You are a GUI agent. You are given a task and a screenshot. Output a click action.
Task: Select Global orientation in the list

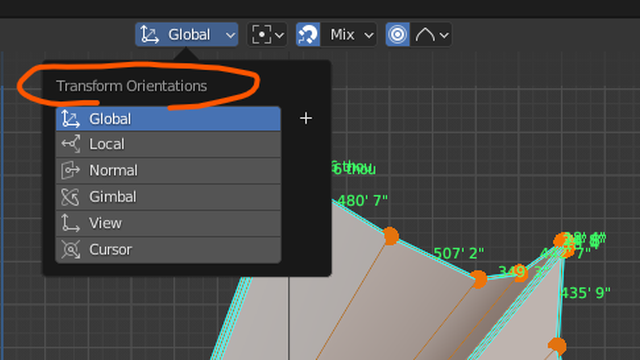pos(168,119)
